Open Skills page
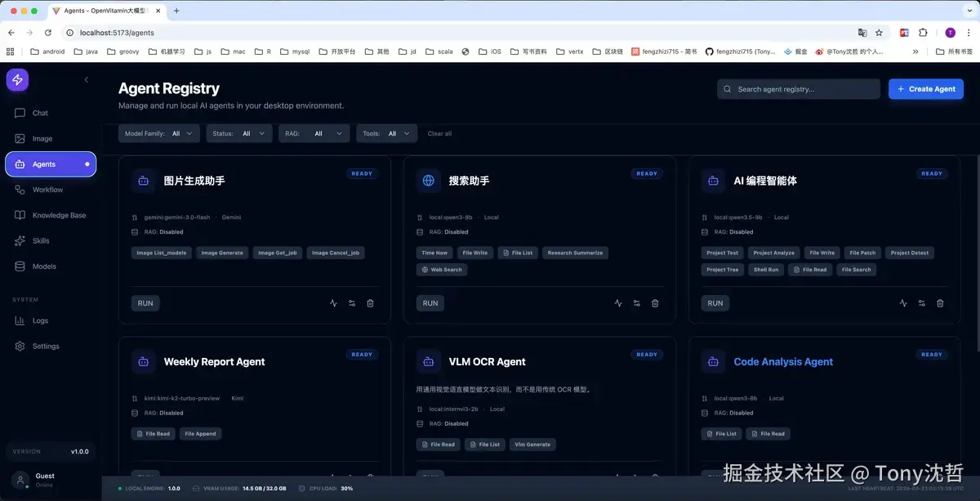Image resolution: width=980 pixels, height=501 pixels. coord(51,241)
